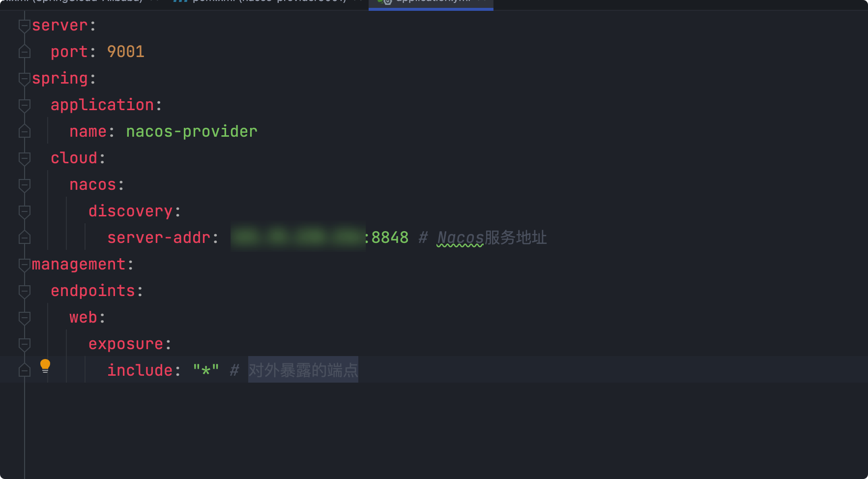Place cursor on the 'management' key
Image resolution: width=868 pixels, height=479 pixels.
(x=79, y=265)
